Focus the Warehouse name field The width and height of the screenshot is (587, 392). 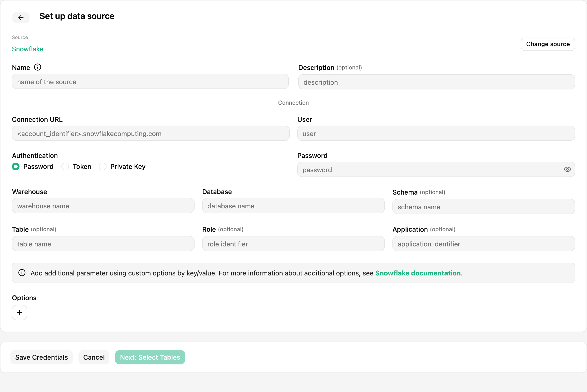pos(103,206)
